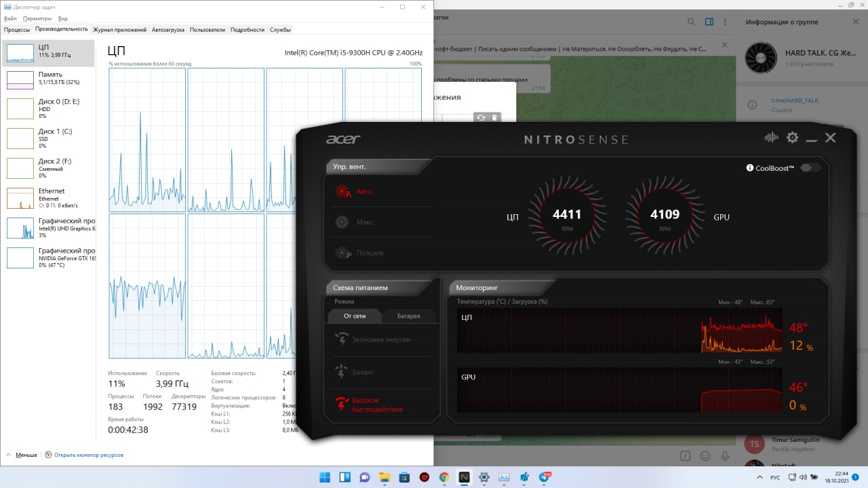Open Microsoft Store on taskbar
The image size is (868, 488).
click(x=404, y=477)
